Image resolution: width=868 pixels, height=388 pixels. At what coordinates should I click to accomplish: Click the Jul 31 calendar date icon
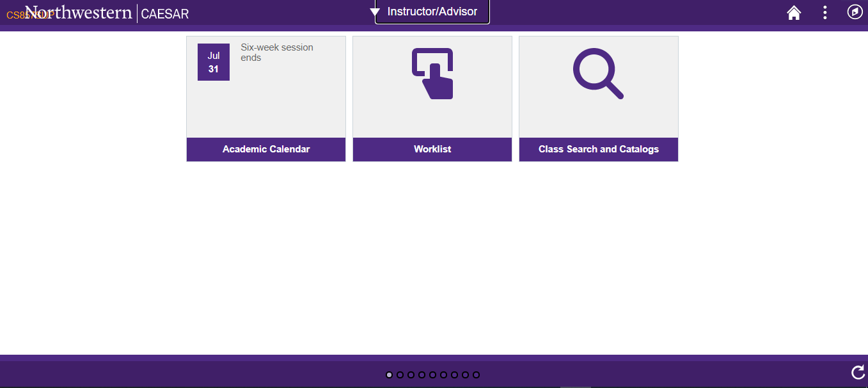pyautogui.click(x=213, y=61)
